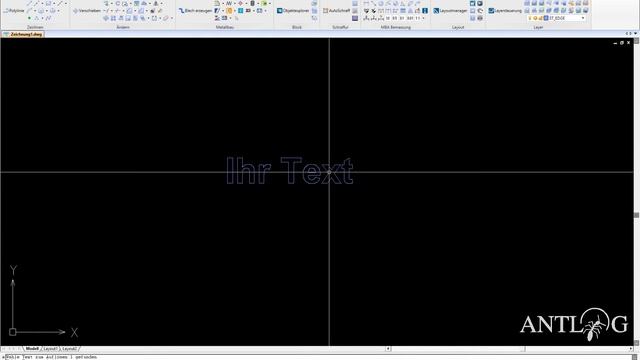The image size is (640, 360).
Task: Open the Objektexplorer from Block panel
Action: (293, 11)
